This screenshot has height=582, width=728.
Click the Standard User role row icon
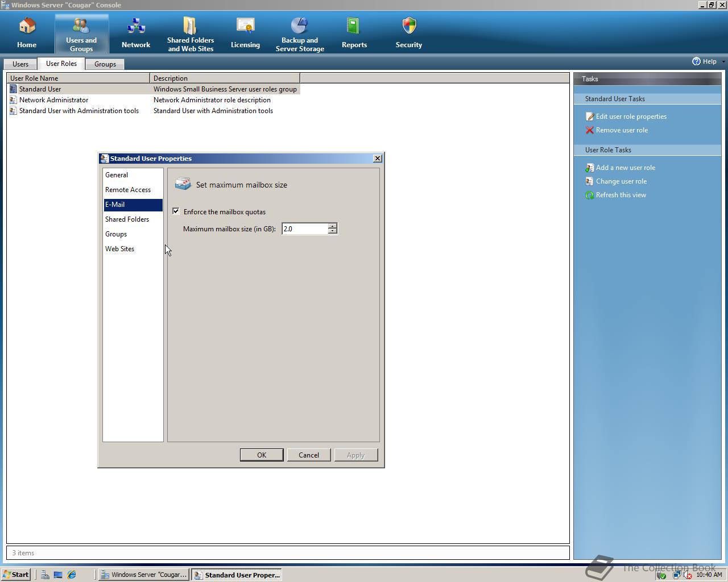pos(13,89)
